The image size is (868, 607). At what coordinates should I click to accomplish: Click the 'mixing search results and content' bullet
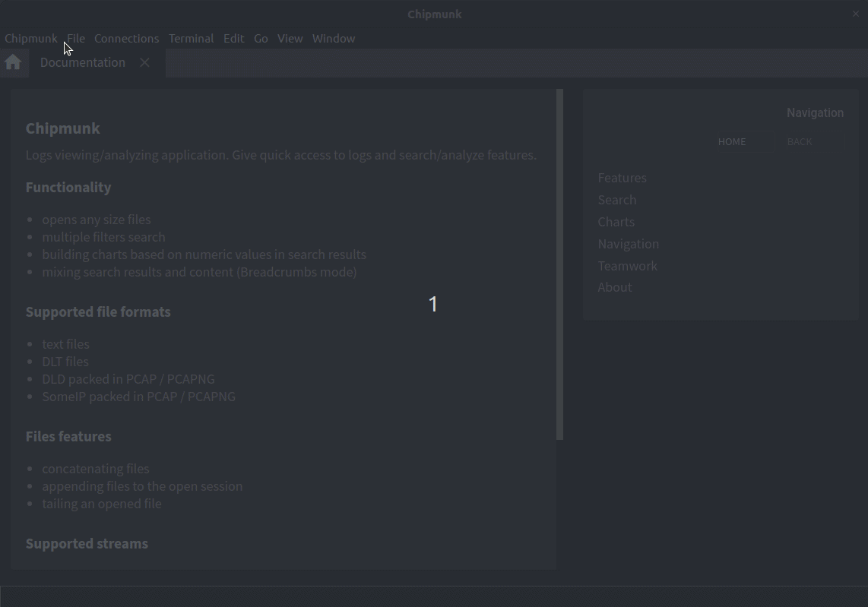[199, 272]
